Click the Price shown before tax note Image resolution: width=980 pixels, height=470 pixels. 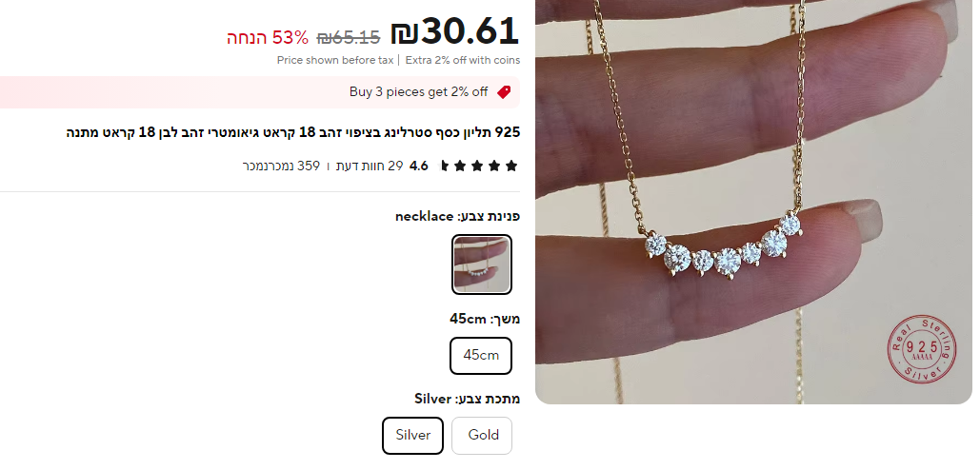[x=335, y=61]
